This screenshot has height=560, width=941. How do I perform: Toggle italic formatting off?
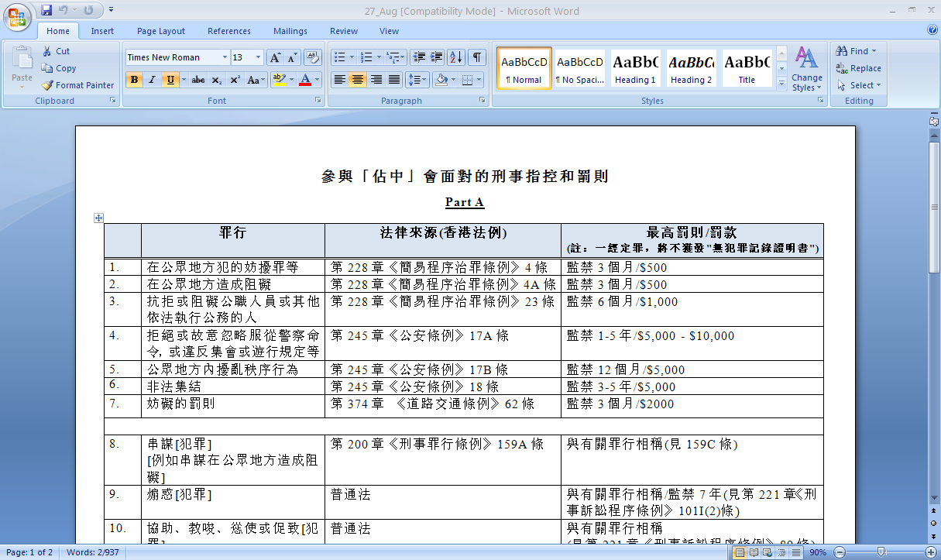click(x=152, y=80)
